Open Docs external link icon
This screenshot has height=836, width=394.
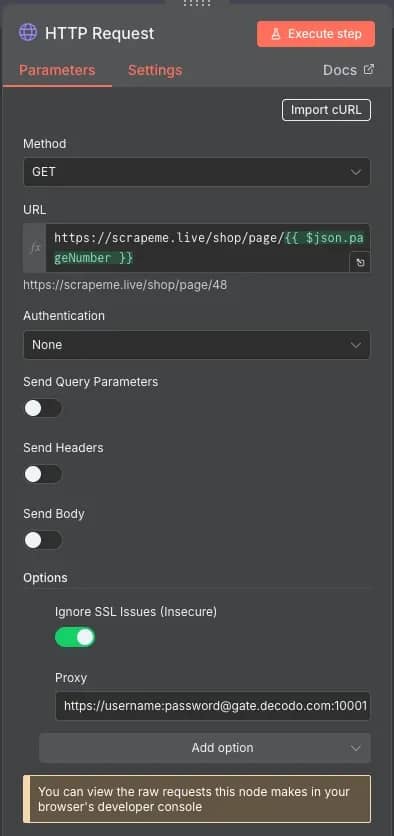tap(369, 69)
